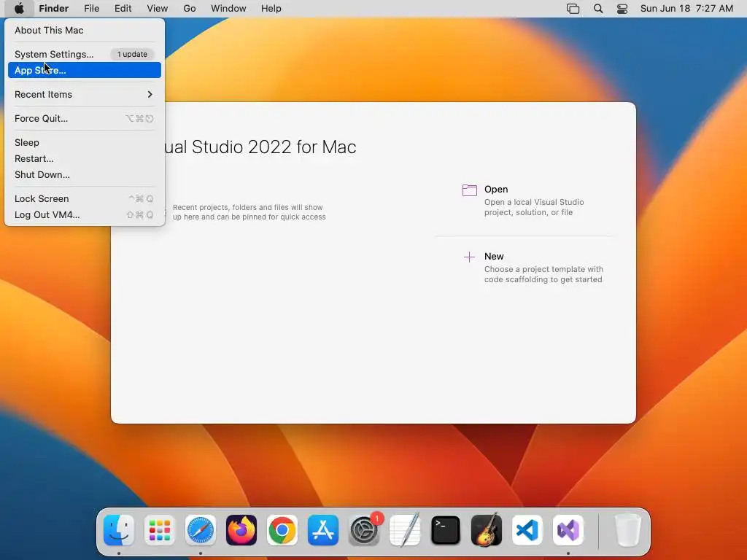Select About This Mac
The height and width of the screenshot is (560, 747).
tap(85, 30)
